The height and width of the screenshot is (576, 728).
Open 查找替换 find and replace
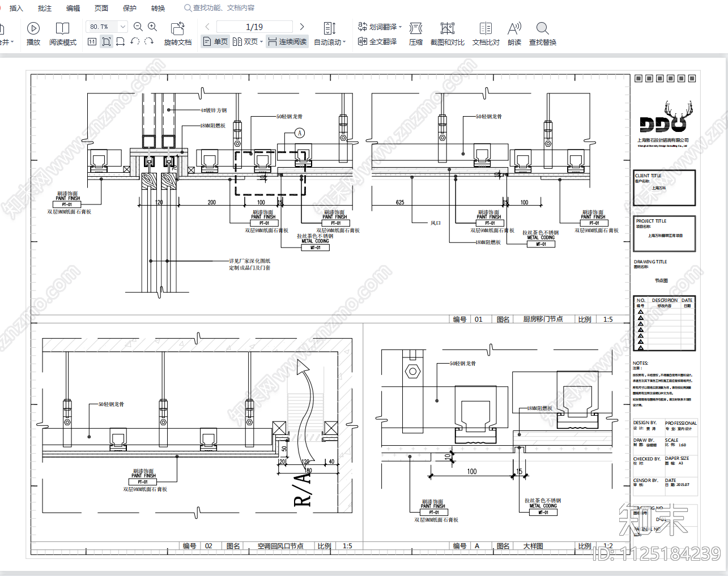pos(543,33)
